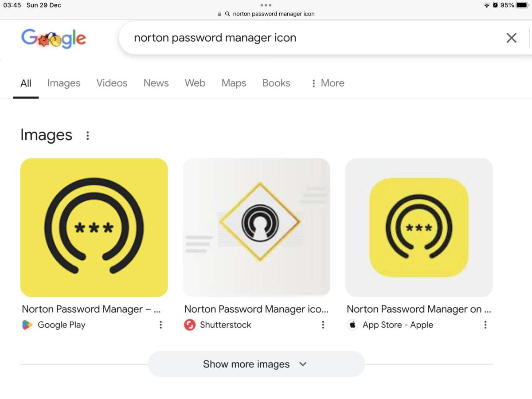Open the App Store - Apple source label

pyautogui.click(x=398, y=325)
